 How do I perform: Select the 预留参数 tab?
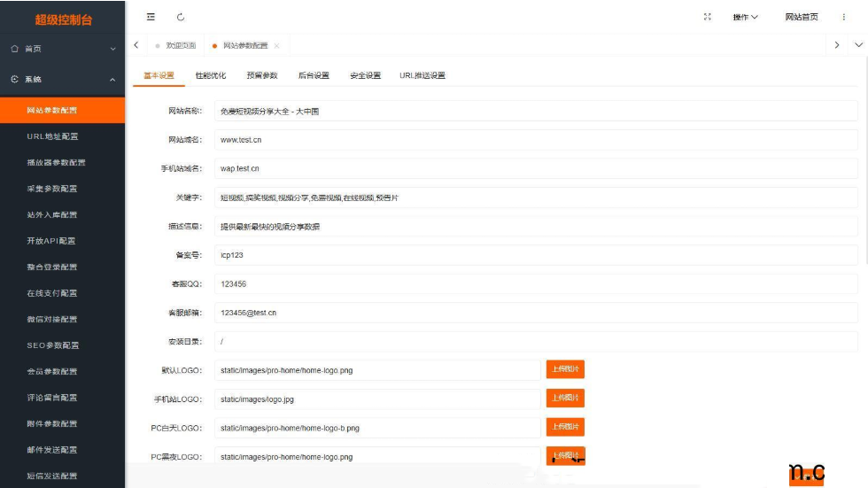coord(262,75)
